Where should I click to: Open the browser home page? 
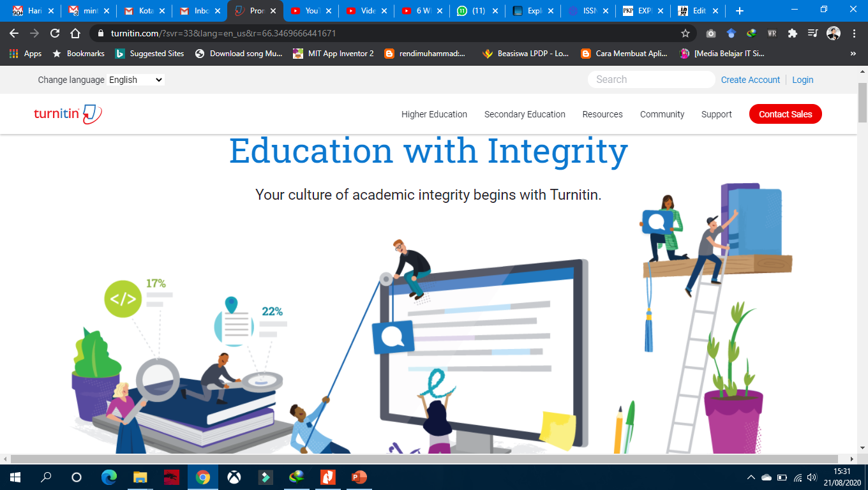(x=75, y=33)
